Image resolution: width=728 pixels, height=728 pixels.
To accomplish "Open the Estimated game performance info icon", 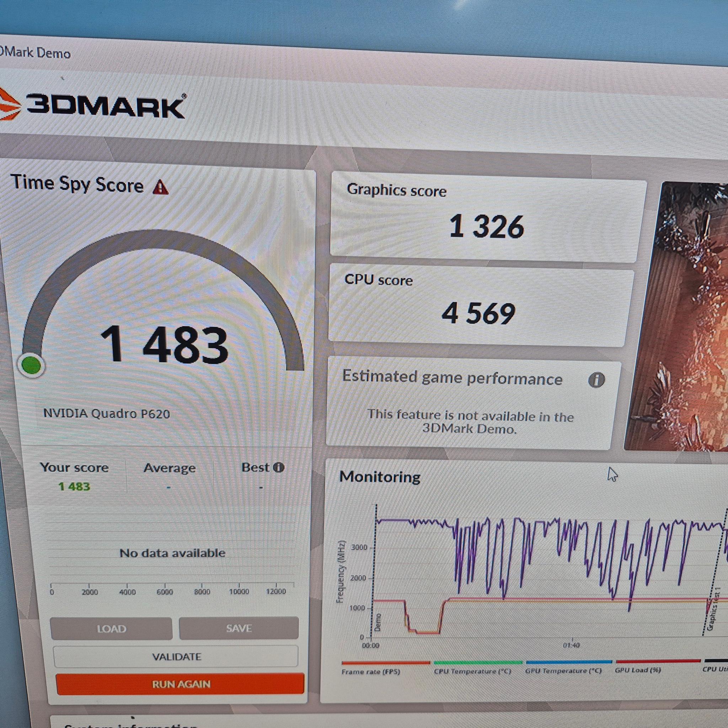I will point(596,380).
